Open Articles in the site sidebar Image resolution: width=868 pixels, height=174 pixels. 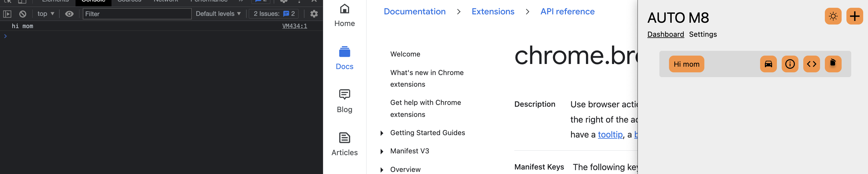pyautogui.click(x=344, y=144)
